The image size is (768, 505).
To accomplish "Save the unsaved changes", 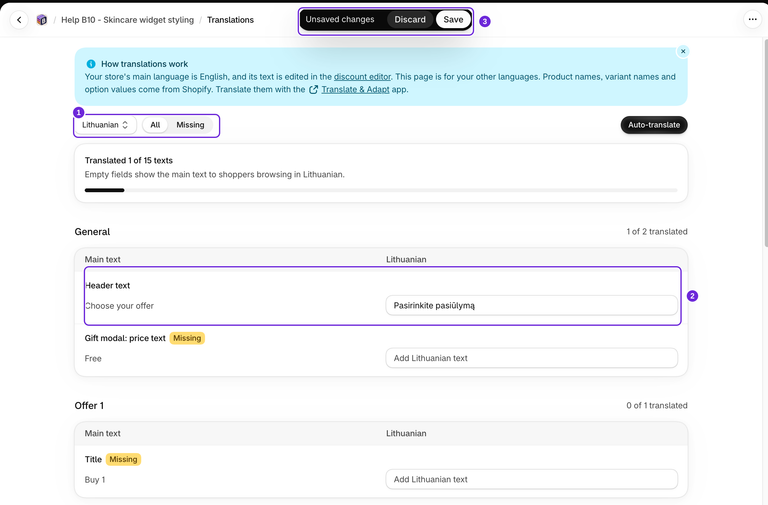I will pos(453,20).
